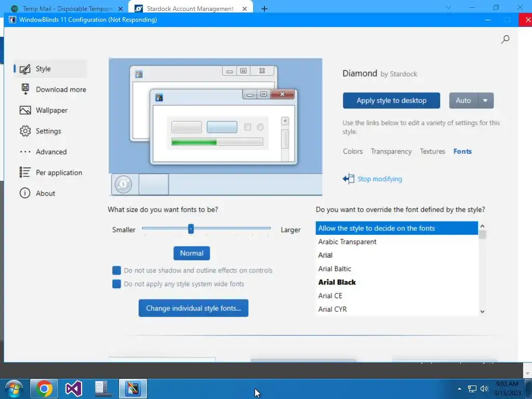Toggle 'Do not apply any style system wide fonts'
The height and width of the screenshot is (399, 532).
click(116, 284)
